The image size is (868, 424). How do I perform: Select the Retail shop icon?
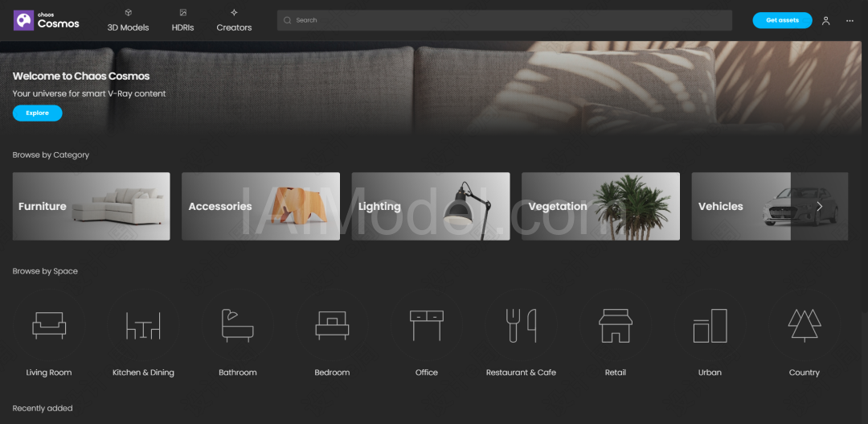[616, 325]
